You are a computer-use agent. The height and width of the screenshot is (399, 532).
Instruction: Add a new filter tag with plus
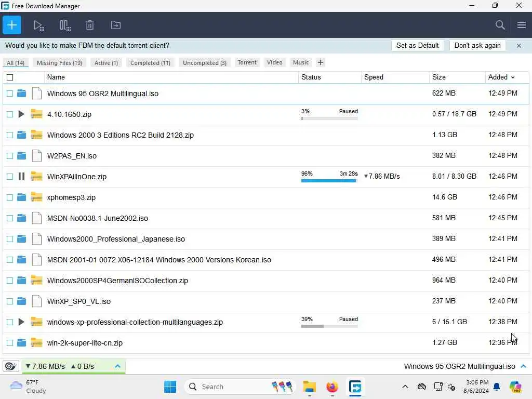pyautogui.click(x=320, y=62)
